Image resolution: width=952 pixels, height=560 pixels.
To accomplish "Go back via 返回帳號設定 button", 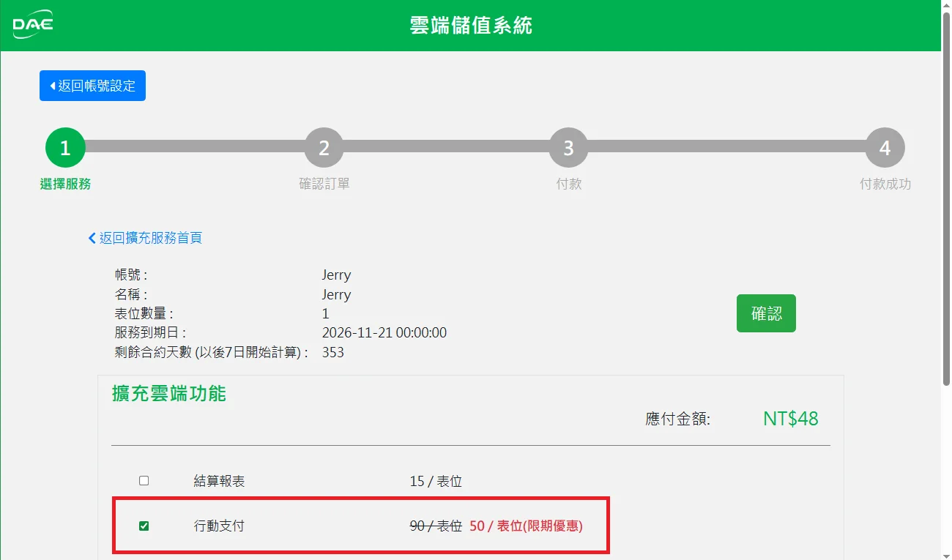I will [92, 86].
